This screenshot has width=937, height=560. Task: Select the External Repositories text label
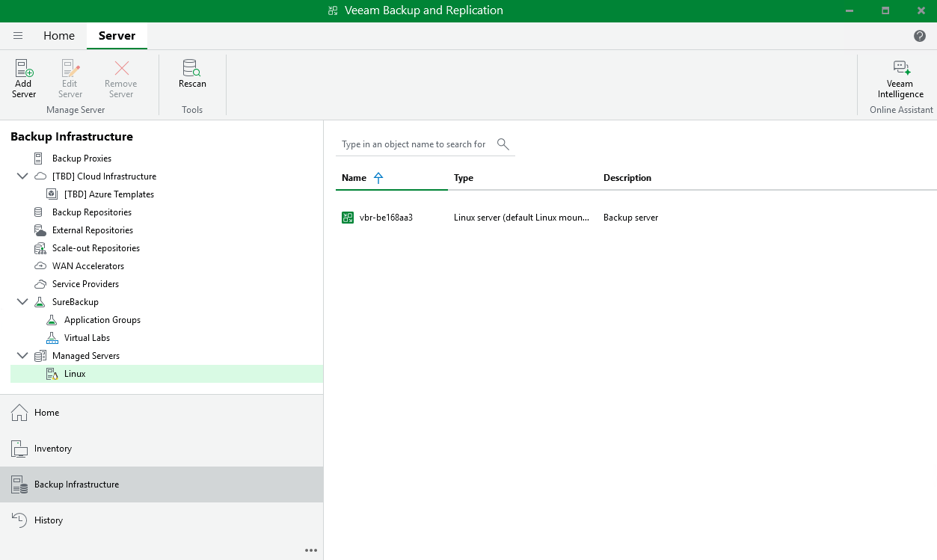point(93,230)
